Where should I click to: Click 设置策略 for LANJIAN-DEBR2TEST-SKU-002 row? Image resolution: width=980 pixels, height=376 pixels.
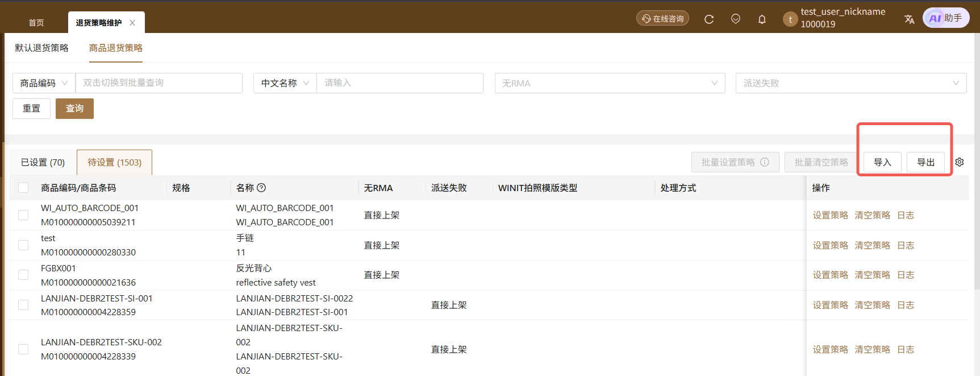point(831,349)
